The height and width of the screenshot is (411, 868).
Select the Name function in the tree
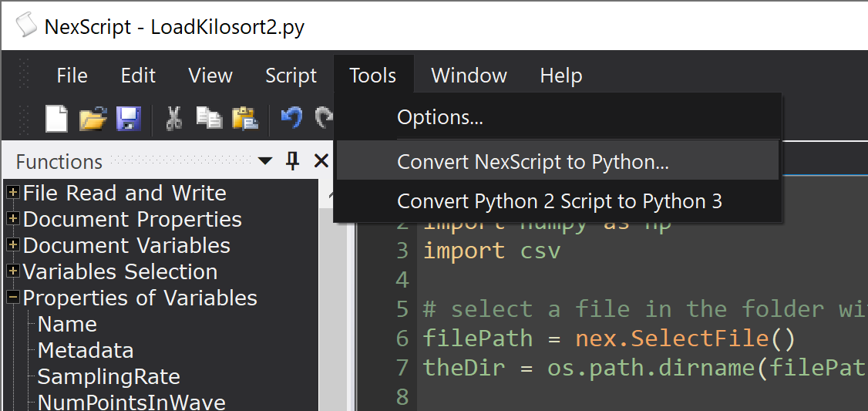67,324
